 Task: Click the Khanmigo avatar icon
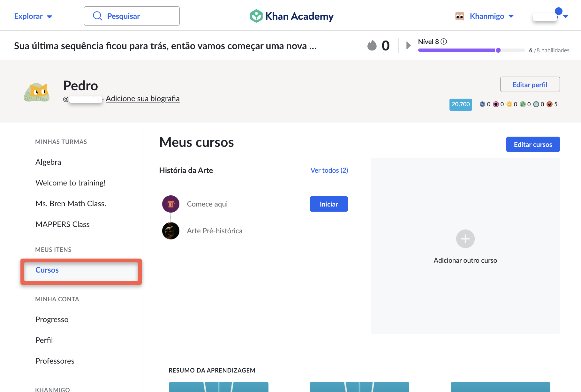click(460, 16)
